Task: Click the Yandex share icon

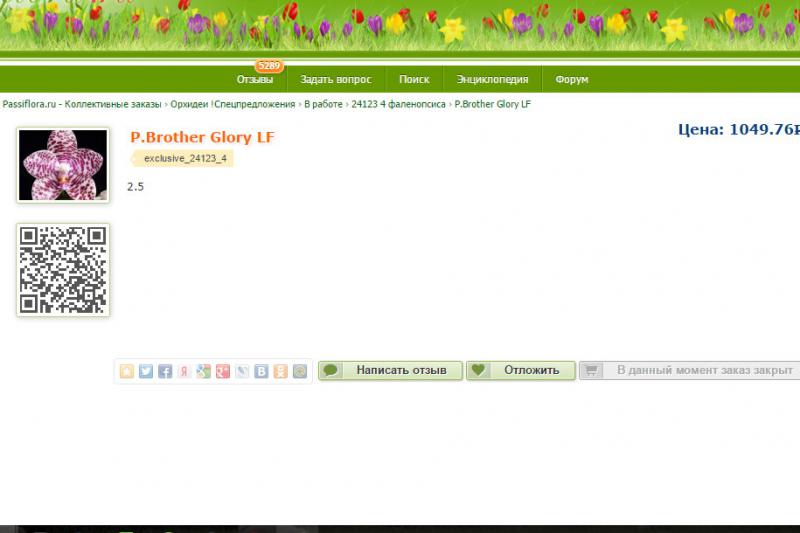Action: pyautogui.click(x=184, y=371)
